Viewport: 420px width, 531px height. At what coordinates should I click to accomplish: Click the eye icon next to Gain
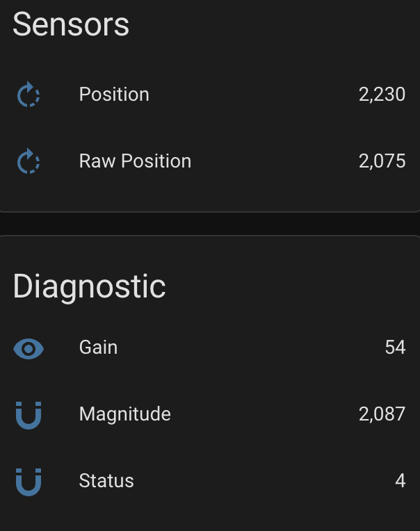click(x=29, y=348)
